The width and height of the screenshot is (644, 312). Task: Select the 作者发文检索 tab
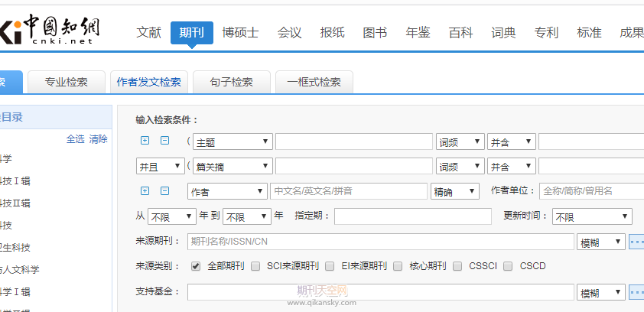[149, 82]
